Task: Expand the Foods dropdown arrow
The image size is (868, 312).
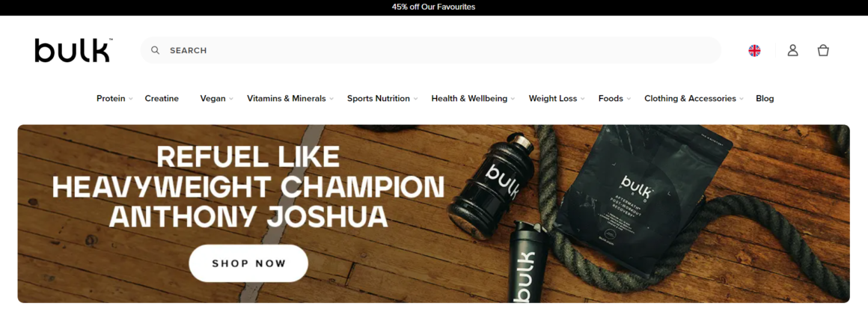Action: (x=629, y=99)
